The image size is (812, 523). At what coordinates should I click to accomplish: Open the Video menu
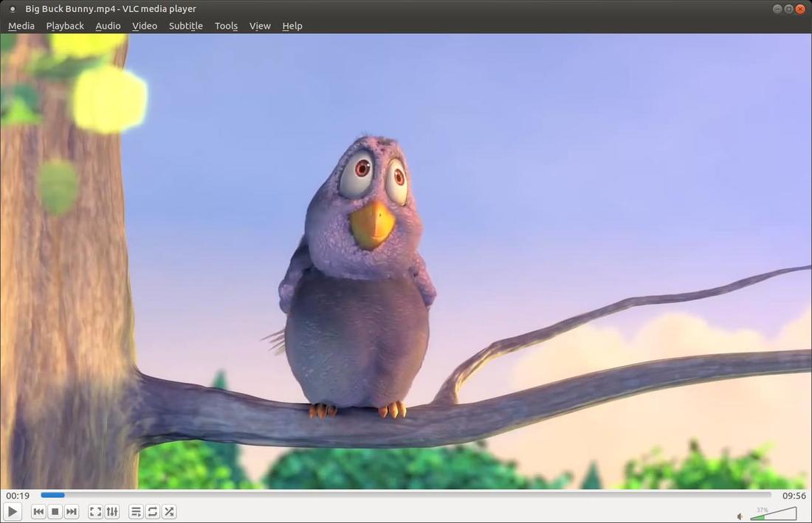(145, 26)
